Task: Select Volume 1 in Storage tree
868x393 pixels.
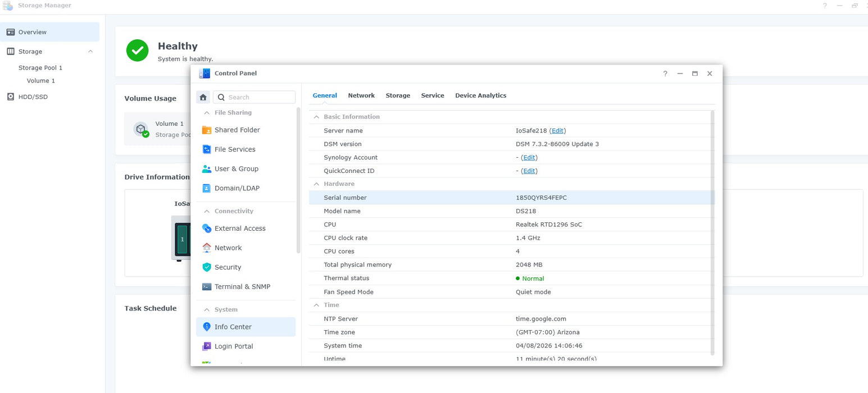Action: 41,81
